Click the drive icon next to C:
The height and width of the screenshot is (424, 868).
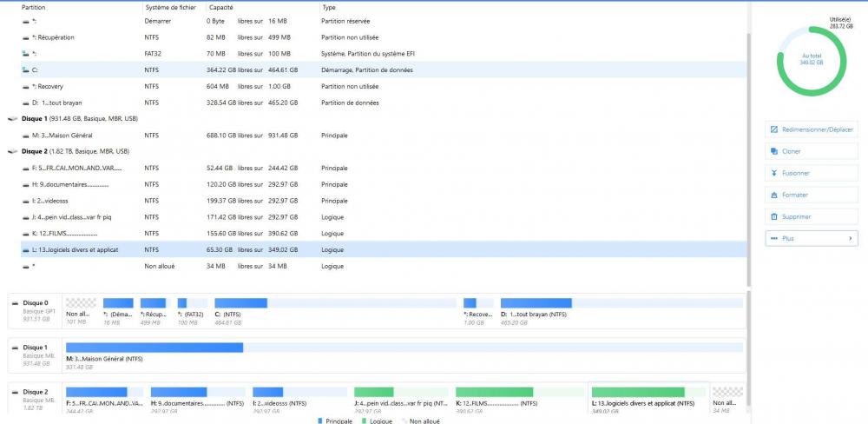click(24, 70)
